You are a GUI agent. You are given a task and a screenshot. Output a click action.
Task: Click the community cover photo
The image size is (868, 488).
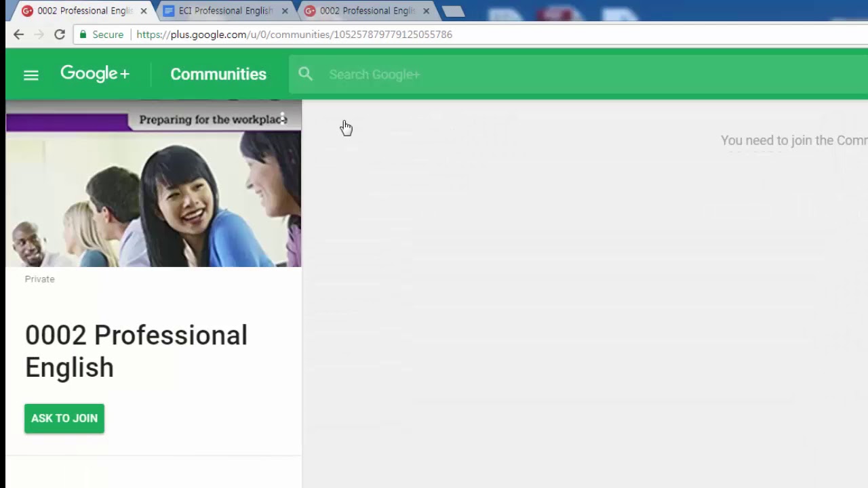(153, 184)
